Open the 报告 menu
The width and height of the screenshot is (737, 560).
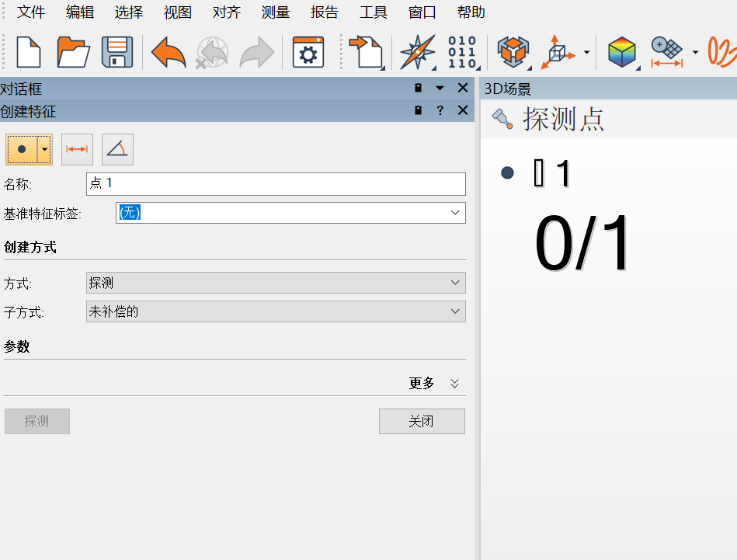(325, 12)
